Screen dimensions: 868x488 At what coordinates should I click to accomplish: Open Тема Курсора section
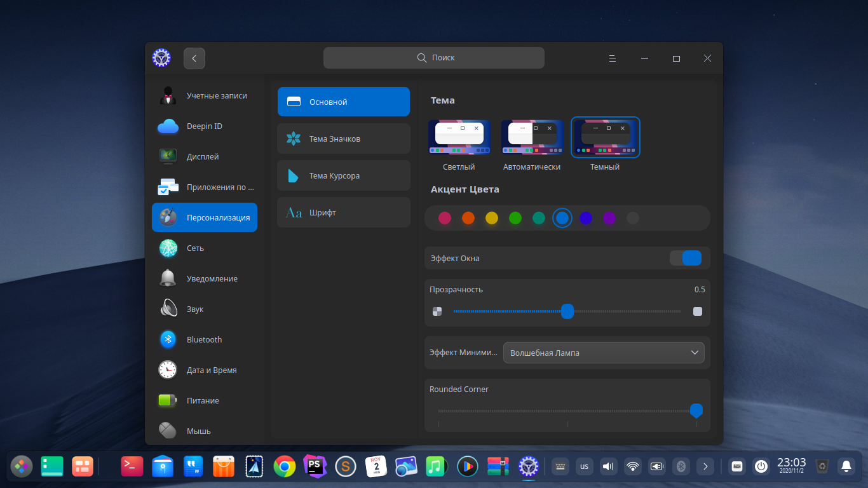pos(344,175)
